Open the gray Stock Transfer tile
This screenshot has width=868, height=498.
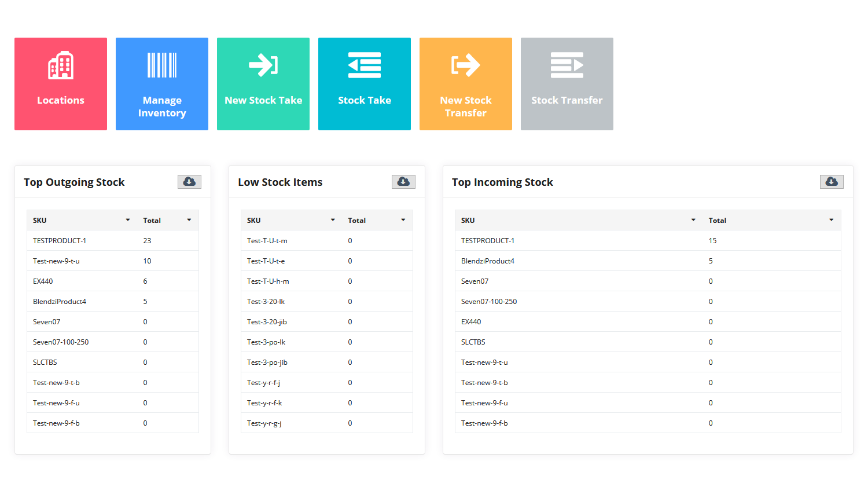[567, 84]
